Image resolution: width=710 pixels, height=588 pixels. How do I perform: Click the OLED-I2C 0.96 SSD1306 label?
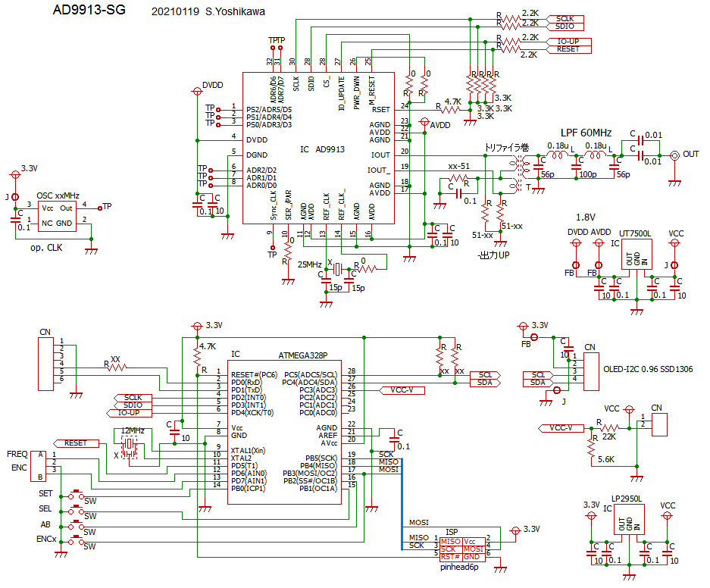click(648, 369)
